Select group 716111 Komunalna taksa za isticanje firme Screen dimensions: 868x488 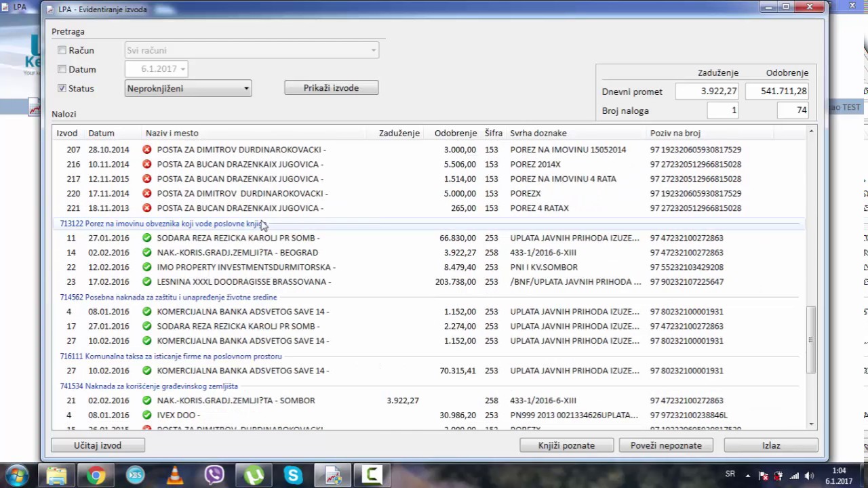point(171,357)
